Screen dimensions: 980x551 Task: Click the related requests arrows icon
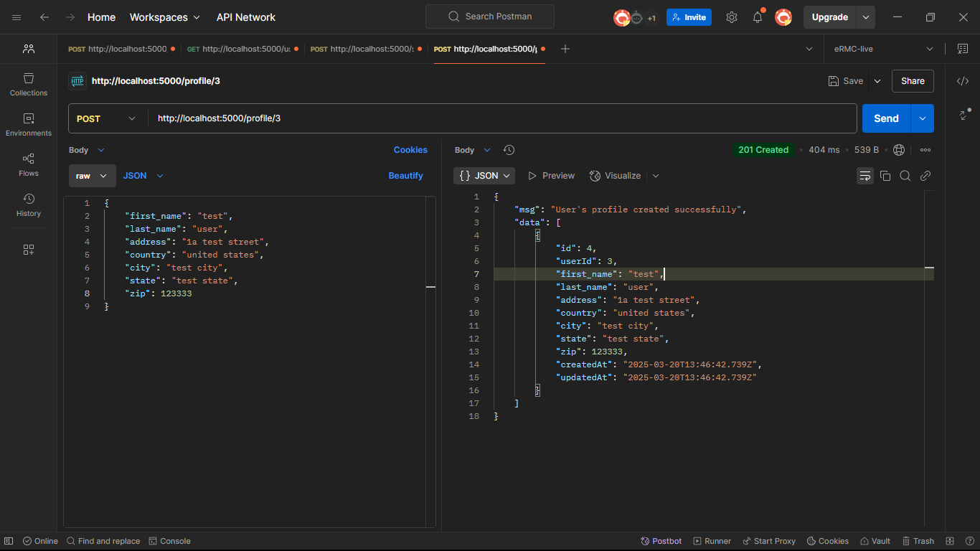pyautogui.click(x=963, y=114)
